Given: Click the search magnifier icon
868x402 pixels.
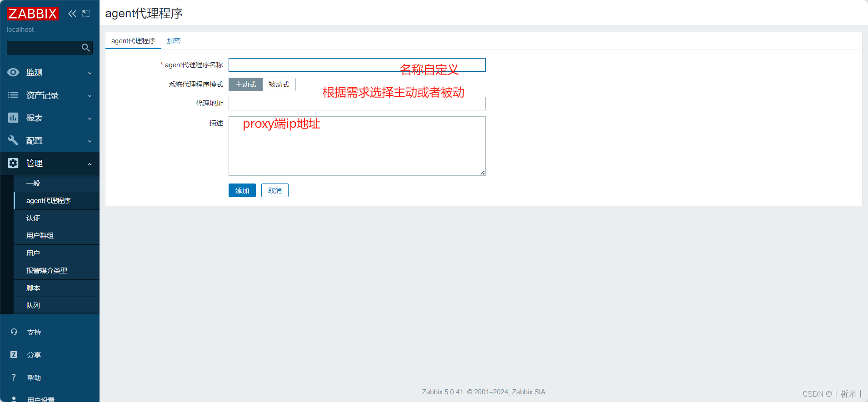Looking at the screenshot, I should (x=85, y=48).
